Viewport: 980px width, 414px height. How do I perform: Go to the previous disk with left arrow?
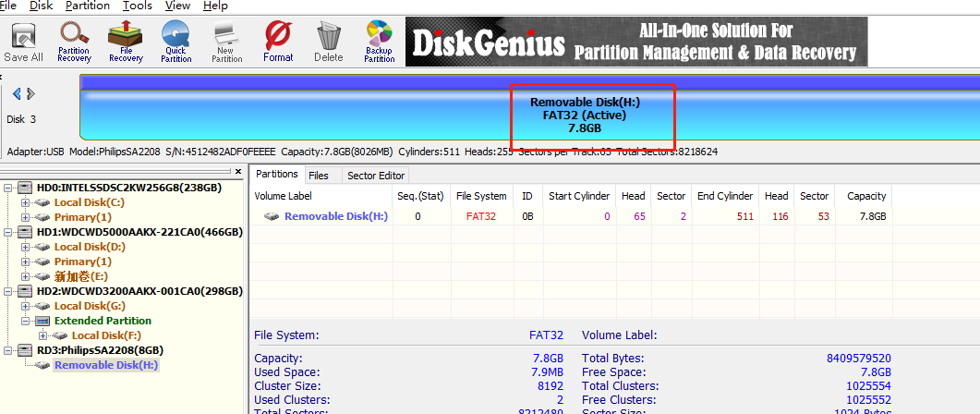pos(17,94)
